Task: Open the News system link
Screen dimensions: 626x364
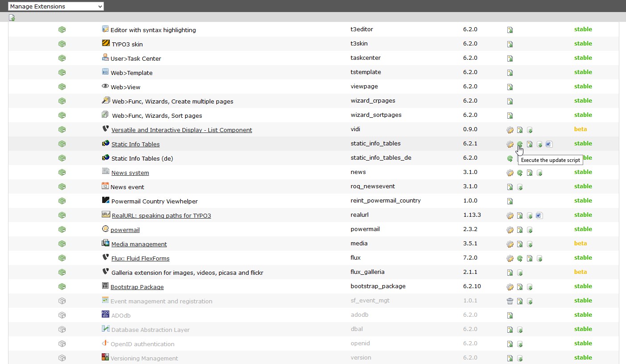Action: (x=130, y=173)
